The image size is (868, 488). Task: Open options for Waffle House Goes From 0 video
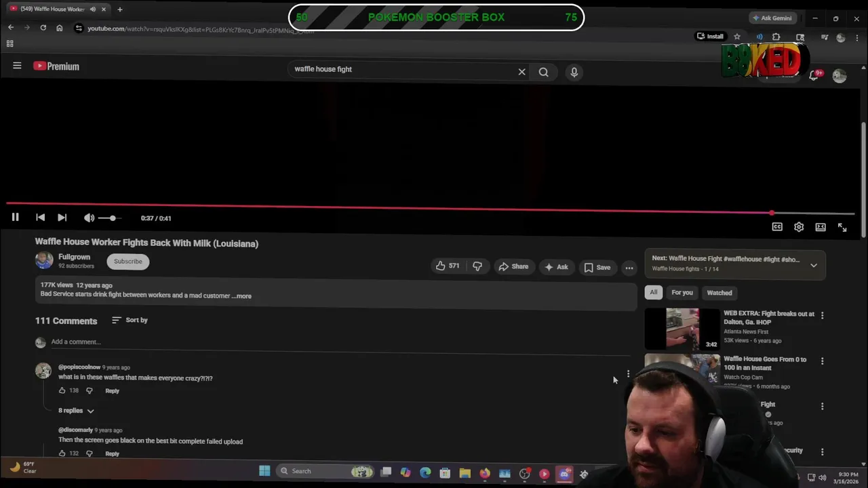coord(822,361)
